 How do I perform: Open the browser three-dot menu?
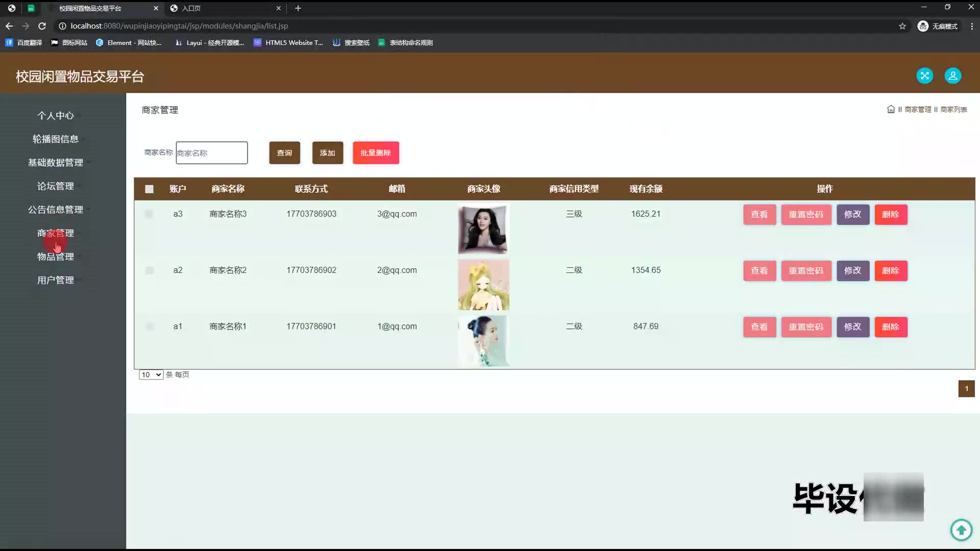972,26
